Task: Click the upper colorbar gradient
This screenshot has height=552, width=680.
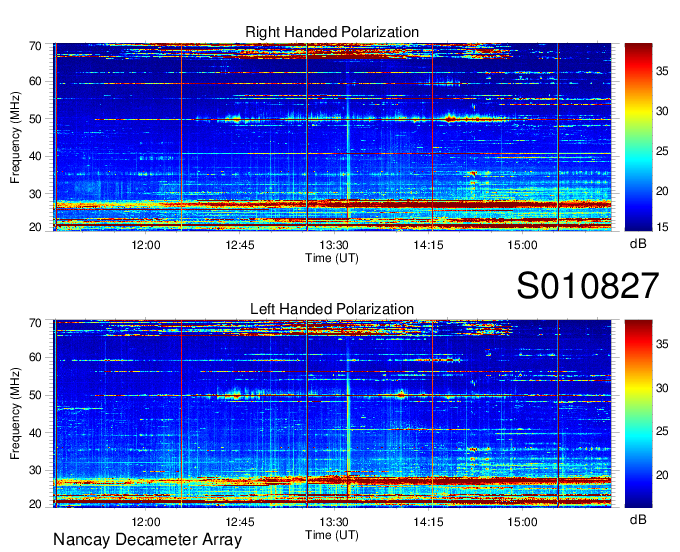Action: (638, 137)
